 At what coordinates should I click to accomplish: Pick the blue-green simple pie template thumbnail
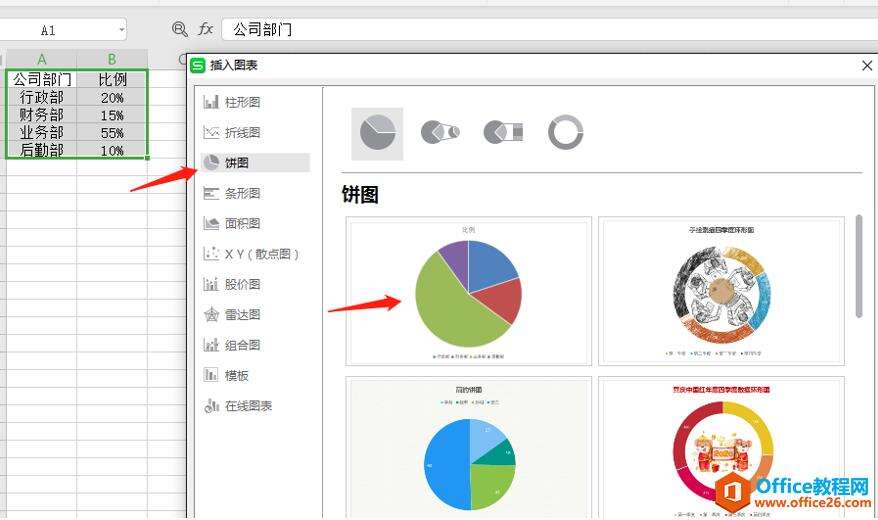[468, 448]
